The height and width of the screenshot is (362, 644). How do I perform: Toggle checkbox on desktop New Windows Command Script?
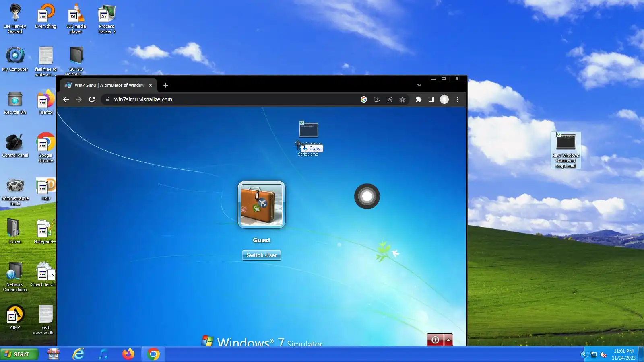[559, 134]
